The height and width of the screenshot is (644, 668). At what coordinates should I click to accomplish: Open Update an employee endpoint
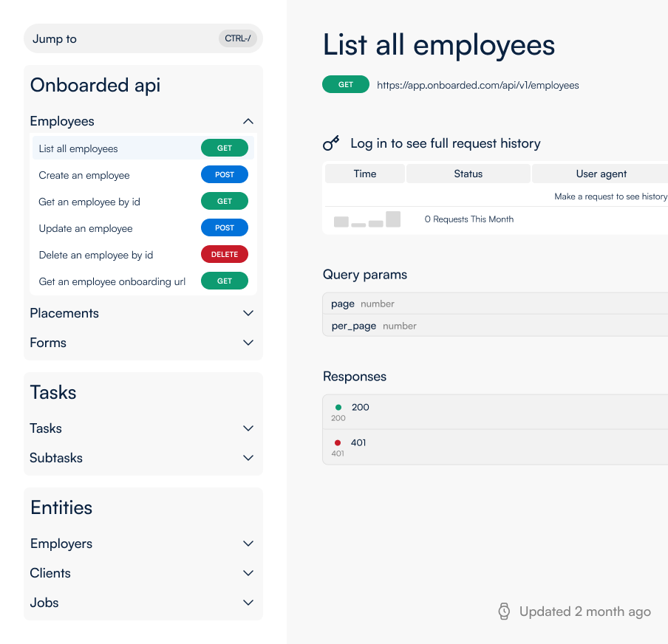143,228
